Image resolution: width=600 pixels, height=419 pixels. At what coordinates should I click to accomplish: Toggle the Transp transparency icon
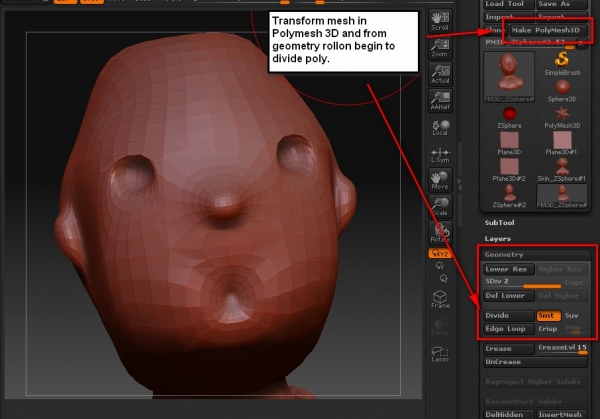[440, 326]
